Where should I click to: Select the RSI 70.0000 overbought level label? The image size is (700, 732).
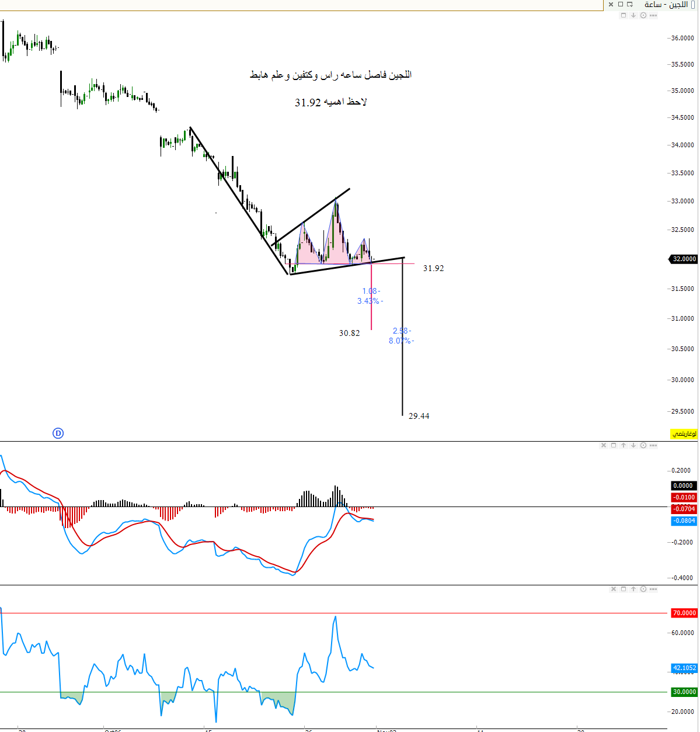(684, 613)
